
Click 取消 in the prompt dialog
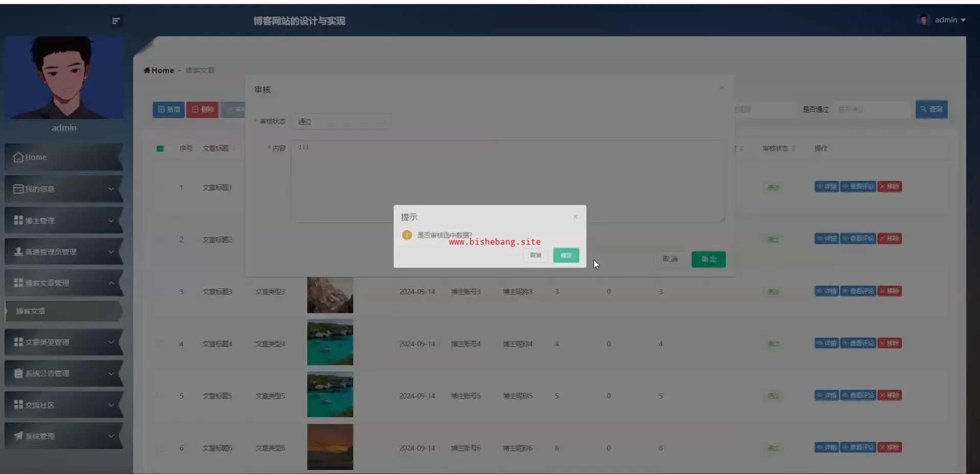pyautogui.click(x=535, y=255)
